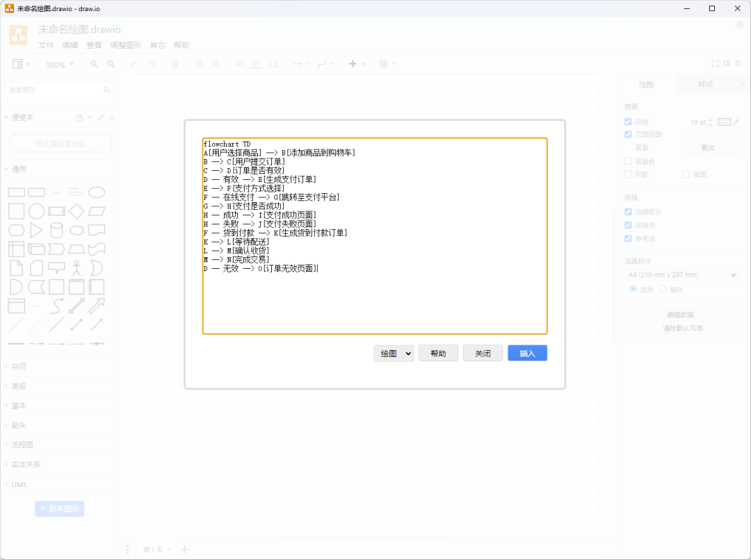The image size is (751, 560).
Task: Click the Shadow toolbar icon
Action: pos(273,64)
